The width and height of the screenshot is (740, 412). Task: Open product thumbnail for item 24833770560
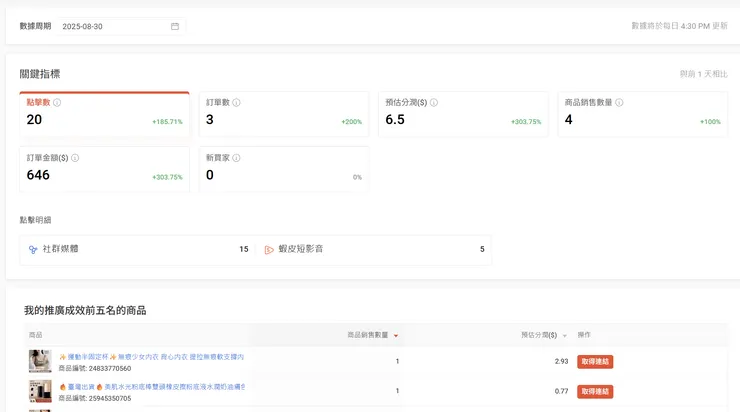40,361
